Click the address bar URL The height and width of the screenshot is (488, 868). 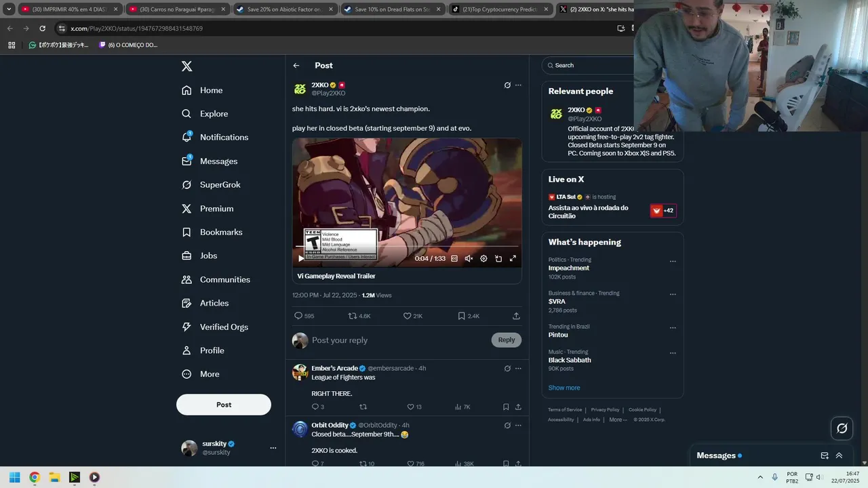coord(136,28)
